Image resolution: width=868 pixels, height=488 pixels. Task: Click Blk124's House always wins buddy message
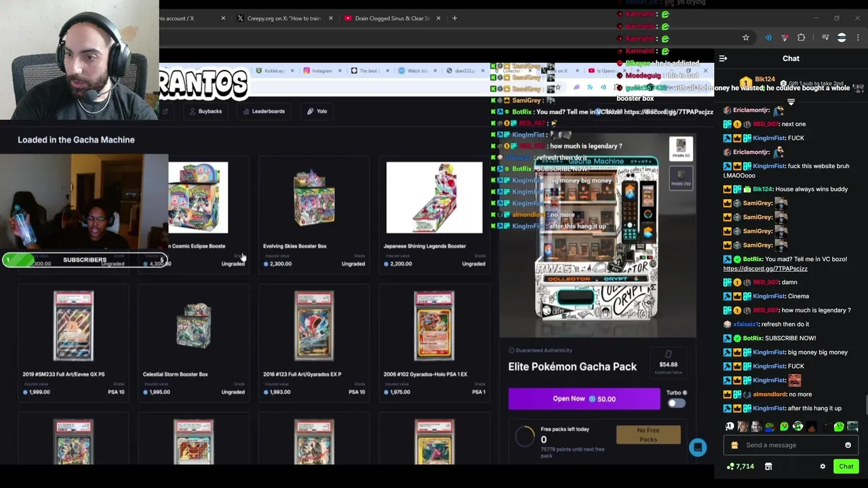787,189
